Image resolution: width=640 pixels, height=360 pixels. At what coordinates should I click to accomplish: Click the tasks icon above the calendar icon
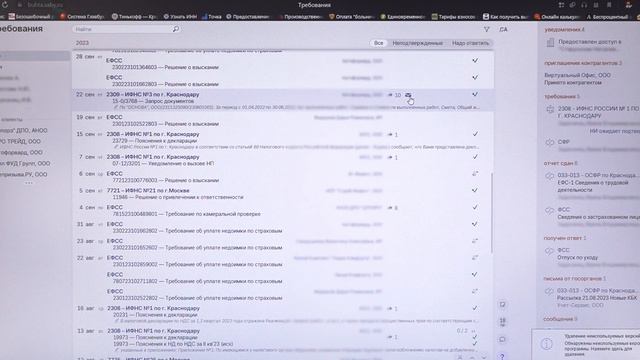click(x=502, y=304)
